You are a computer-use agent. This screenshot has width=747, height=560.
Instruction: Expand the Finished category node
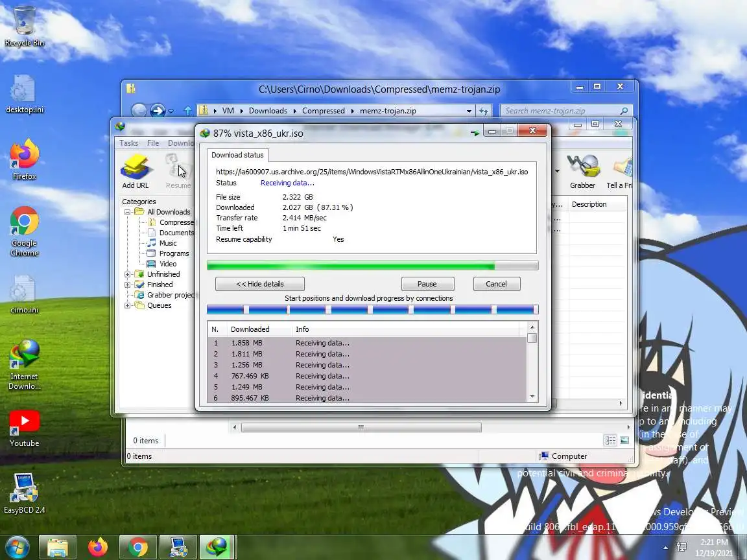pyautogui.click(x=127, y=285)
